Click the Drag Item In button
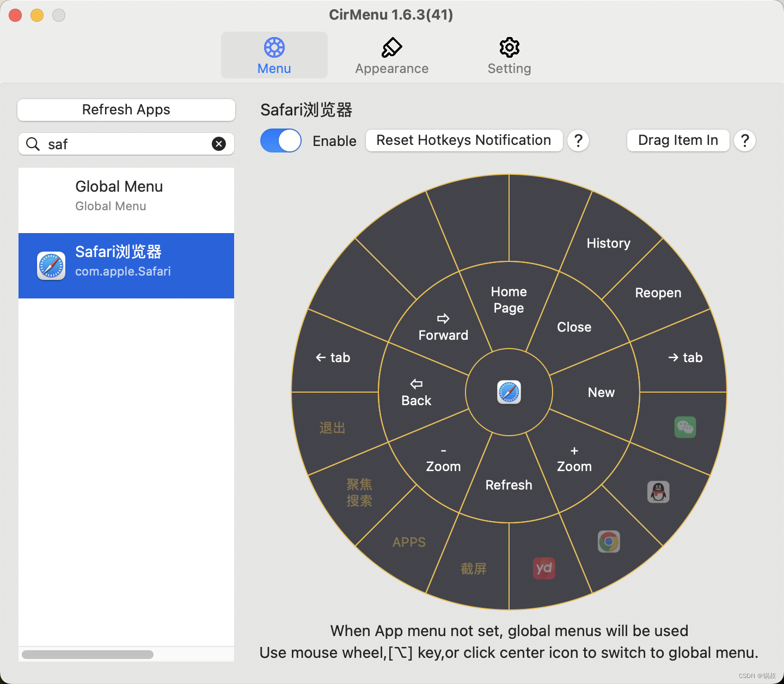784x684 pixels. (678, 141)
